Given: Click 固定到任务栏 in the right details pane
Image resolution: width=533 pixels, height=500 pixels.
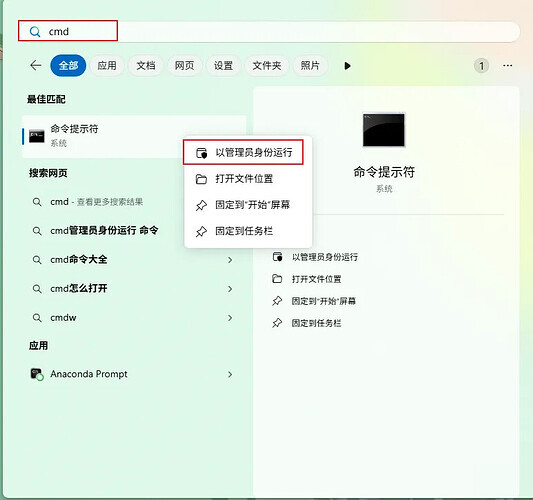Looking at the screenshot, I should click(307, 323).
